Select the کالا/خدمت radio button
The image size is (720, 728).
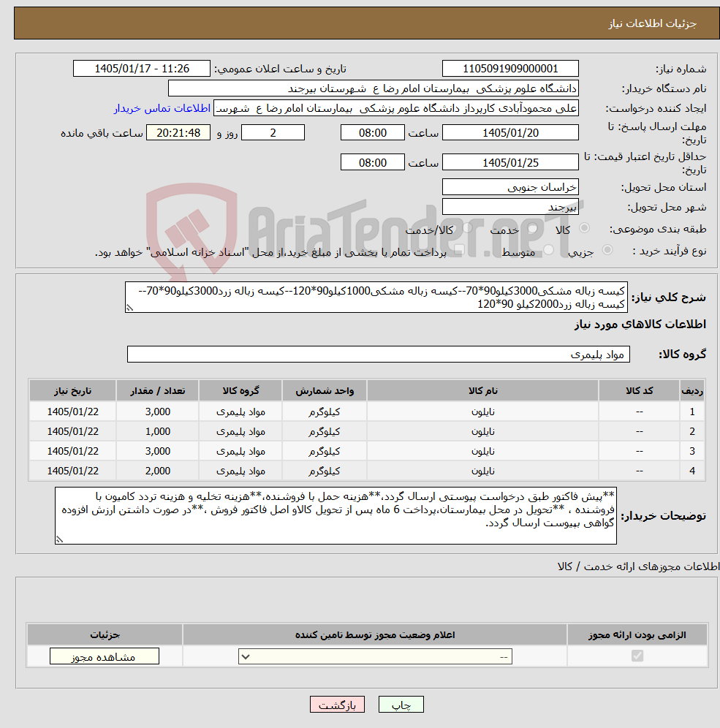468,228
